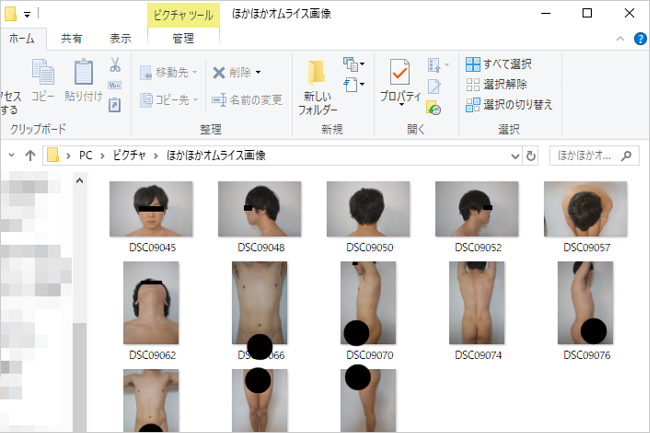Open the 共有 (Share) ribbon tab

tap(72, 39)
